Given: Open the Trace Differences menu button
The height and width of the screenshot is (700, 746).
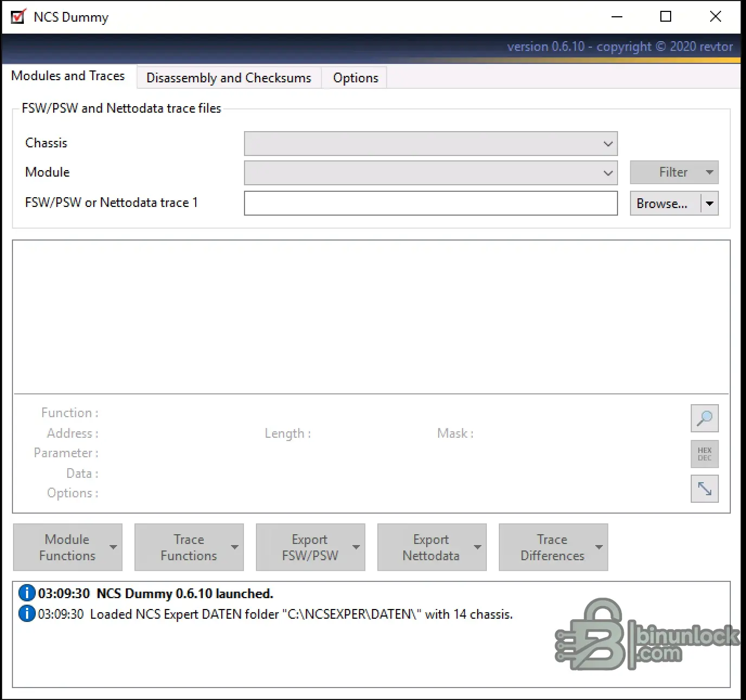Looking at the screenshot, I should pos(554,547).
